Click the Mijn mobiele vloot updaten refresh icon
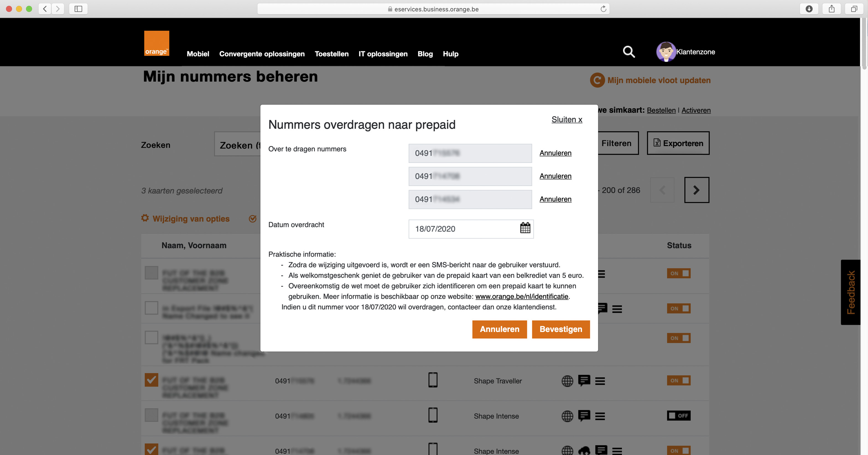Screen dimensions: 868x455 click(x=597, y=80)
